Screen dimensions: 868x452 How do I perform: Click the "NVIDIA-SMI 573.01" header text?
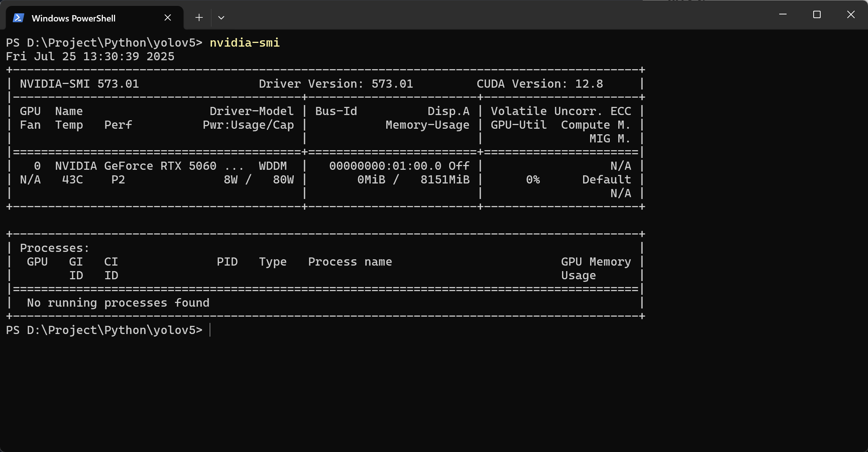pyautogui.click(x=80, y=84)
